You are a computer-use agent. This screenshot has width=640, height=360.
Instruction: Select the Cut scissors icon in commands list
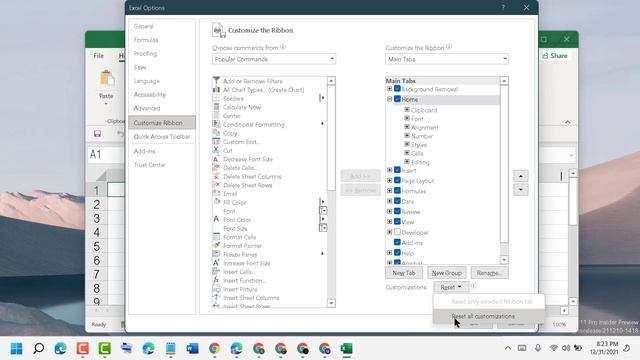pyautogui.click(x=216, y=150)
